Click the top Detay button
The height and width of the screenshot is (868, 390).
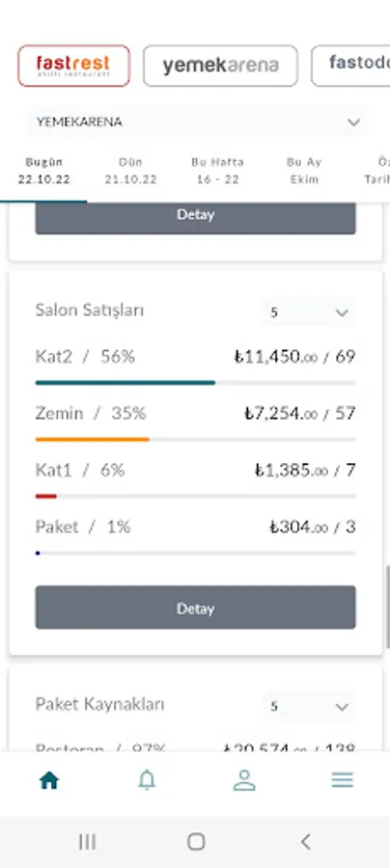pyautogui.click(x=196, y=218)
